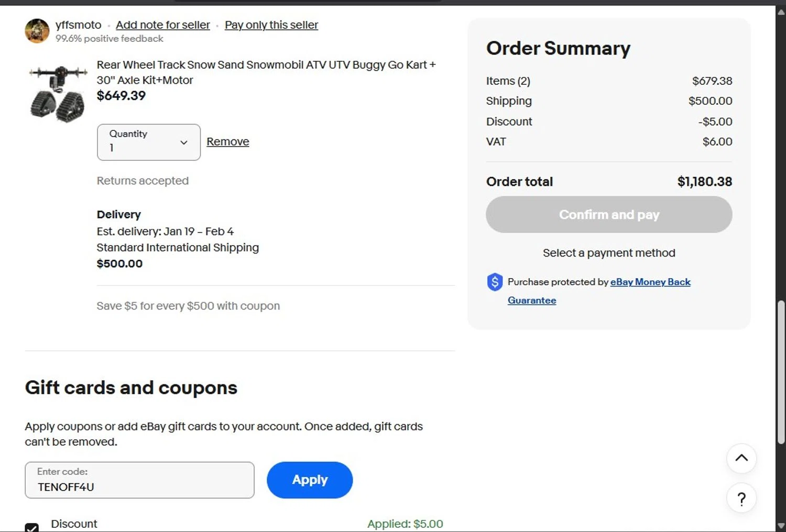Click the Enter code input field

pos(139,481)
